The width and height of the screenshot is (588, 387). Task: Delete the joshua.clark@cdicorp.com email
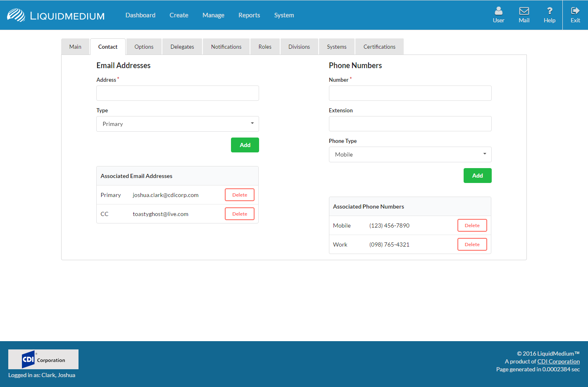(240, 195)
